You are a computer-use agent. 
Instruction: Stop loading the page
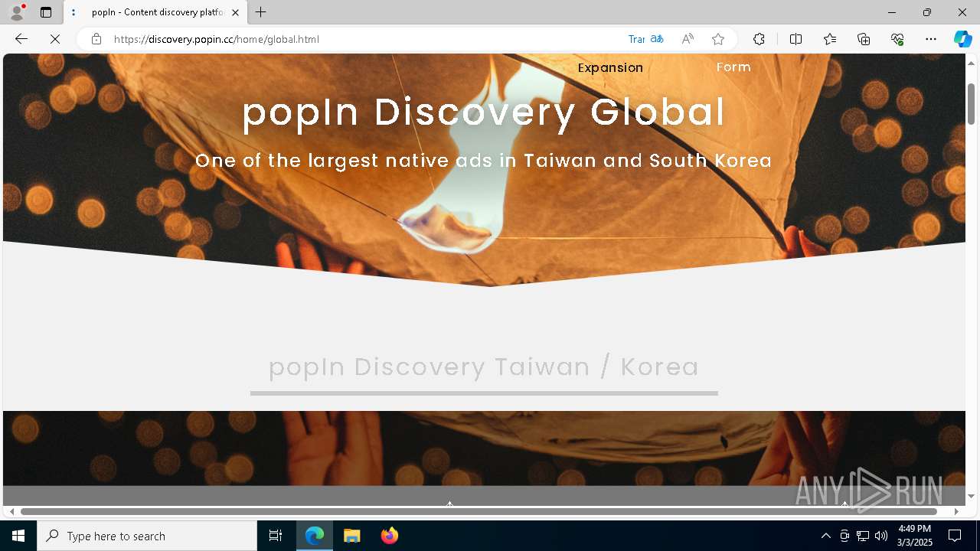pyautogui.click(x=55, y=39)
